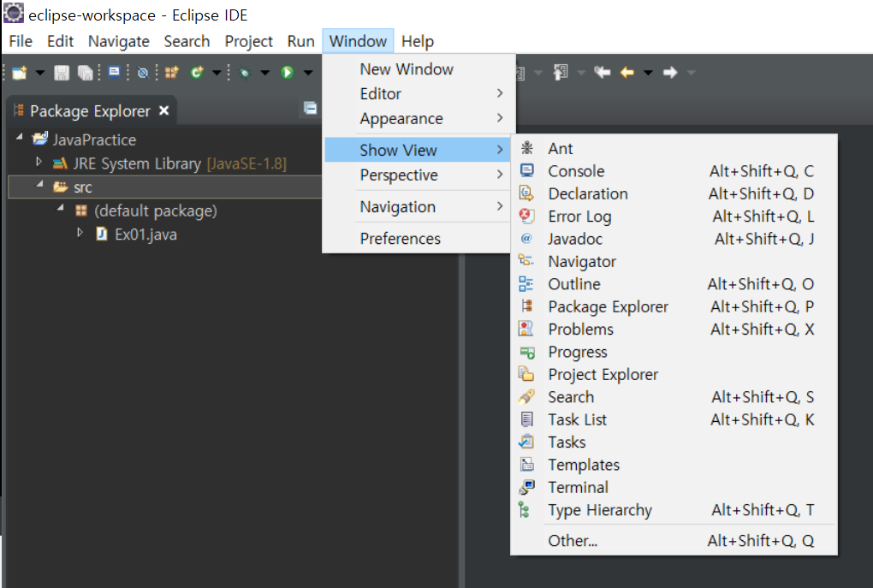Click the Ant view icon in submenu
This screenshot has width=873, height=588.
(526, 148)
